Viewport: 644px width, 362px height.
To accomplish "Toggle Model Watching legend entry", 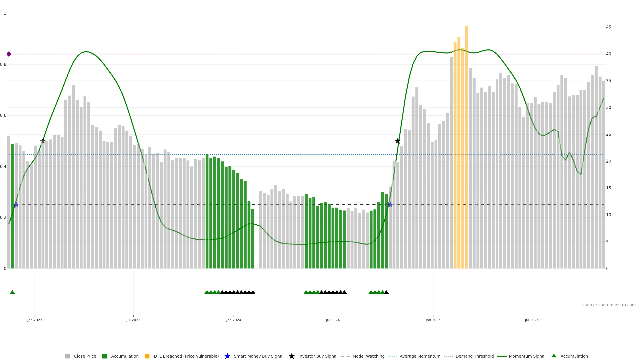I will (368, 356).
